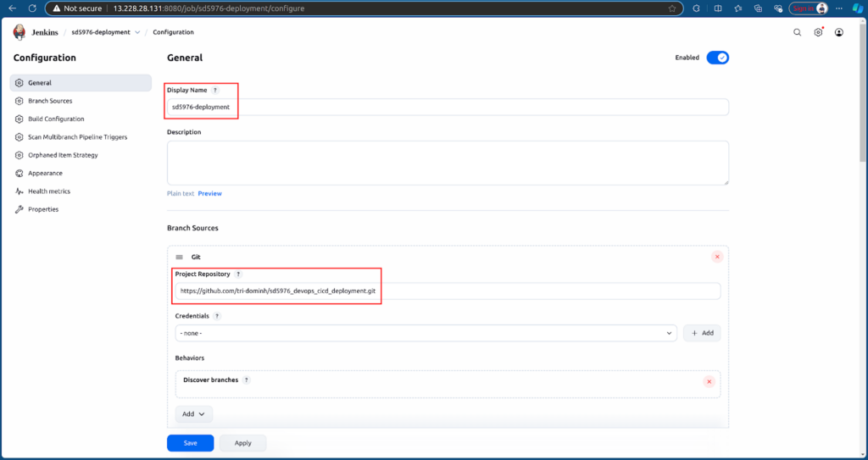Click help icon next to Credentials
The width and height of the screenshot is (868, 460).
[x=217, y=316]
